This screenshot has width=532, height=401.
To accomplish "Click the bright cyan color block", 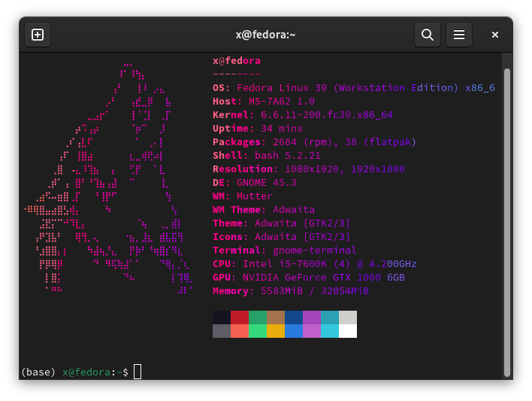I will point(329,331).
